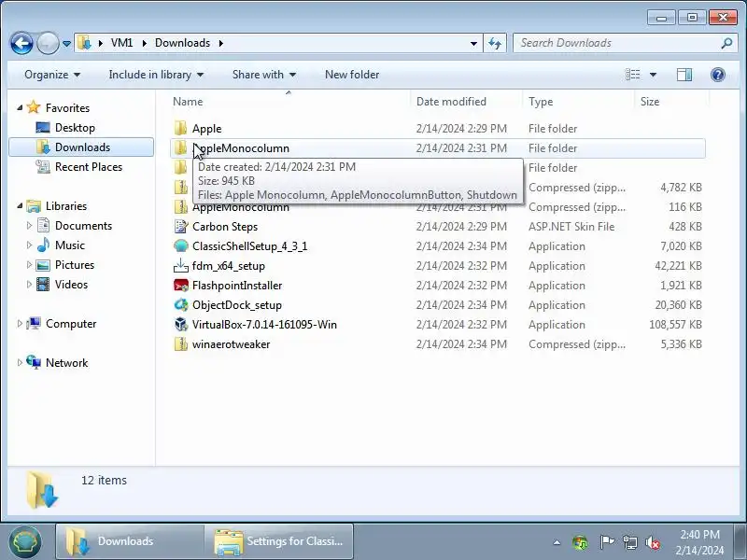Select the Apple folder icon
Screen dimensions: 747x560
click(180, 128)
